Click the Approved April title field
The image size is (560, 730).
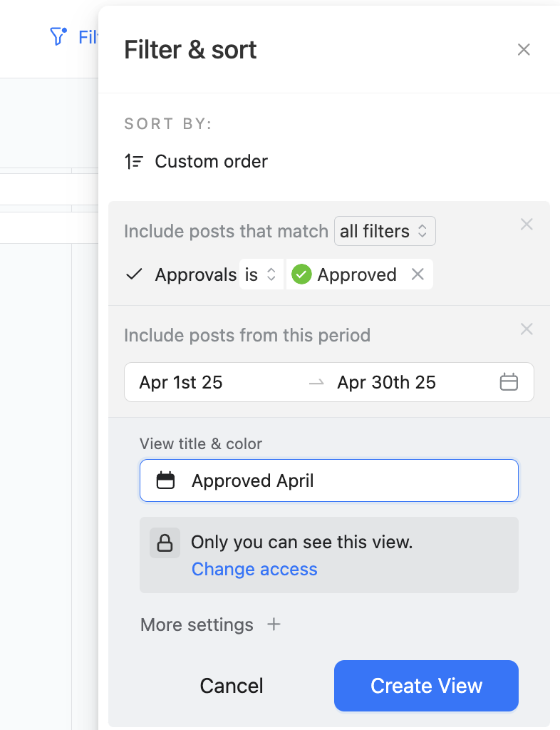point(349,480)
